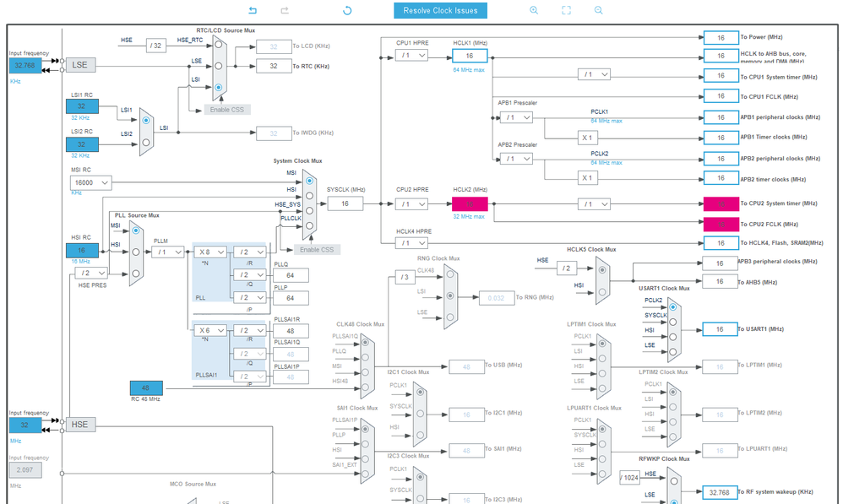Click the fit-to-screen icon
Image resolution: width=843 pixels, height=504 pixels.
pyautogui.click(x=566, y=10)
